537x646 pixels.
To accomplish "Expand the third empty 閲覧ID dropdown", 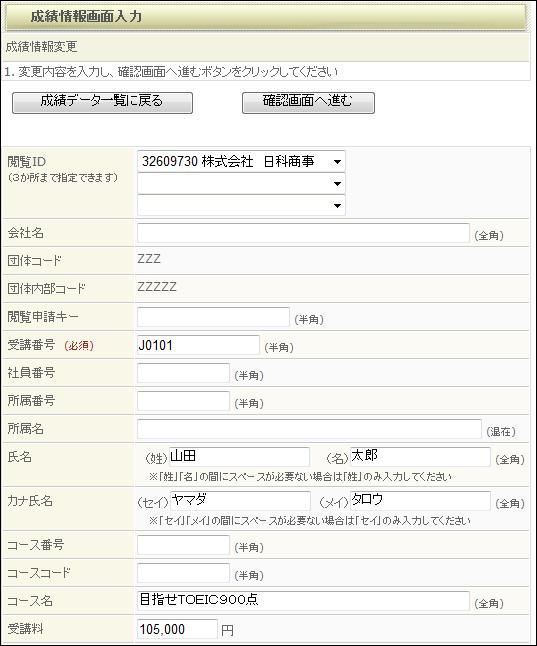I will (x=241, y=205).
